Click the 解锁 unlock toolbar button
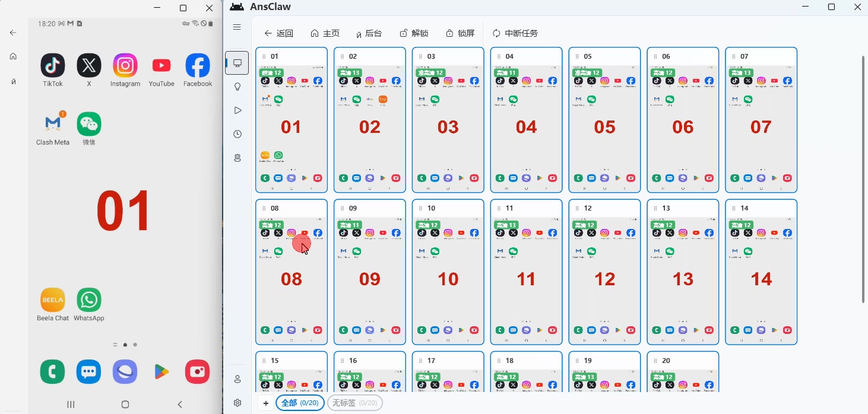This screenshot has width=868, height=414. 414,33
